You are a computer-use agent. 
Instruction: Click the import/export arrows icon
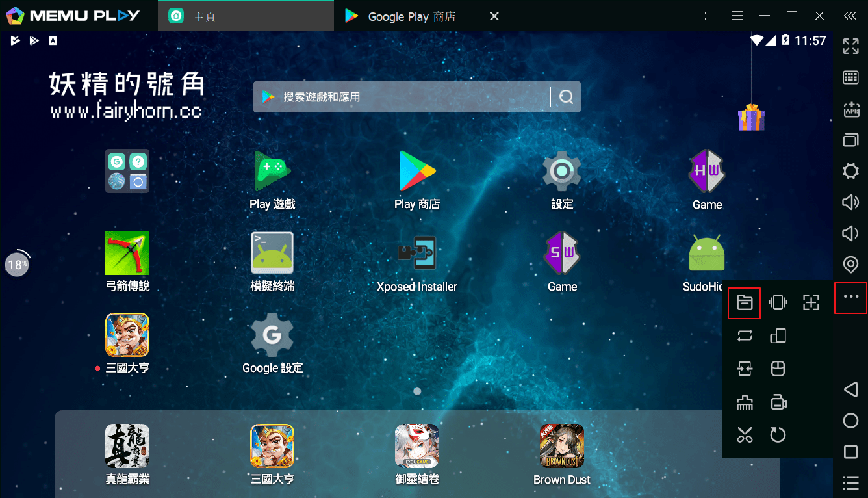pyautogui.click(x=745, y=369)
